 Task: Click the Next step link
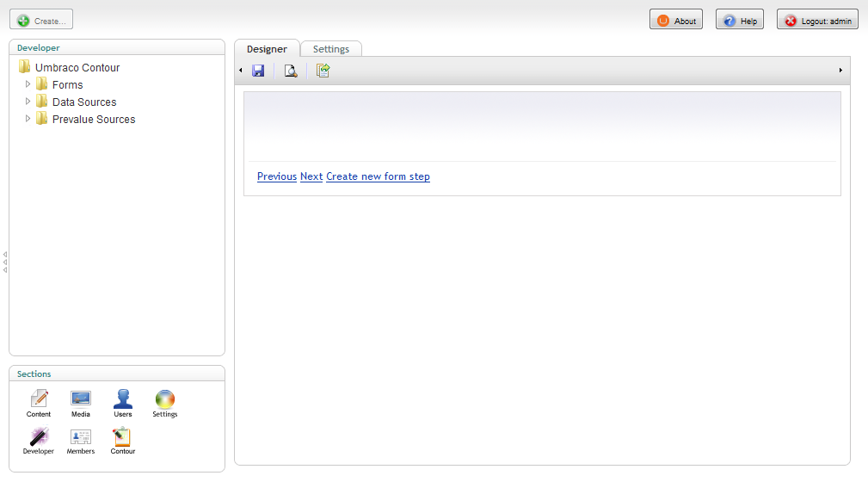pyautogui.click(x=311, y=176)
